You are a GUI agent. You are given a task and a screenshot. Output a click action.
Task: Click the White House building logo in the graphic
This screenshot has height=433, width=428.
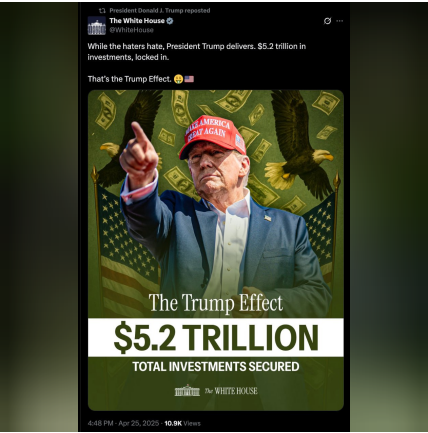coord(187,390)
